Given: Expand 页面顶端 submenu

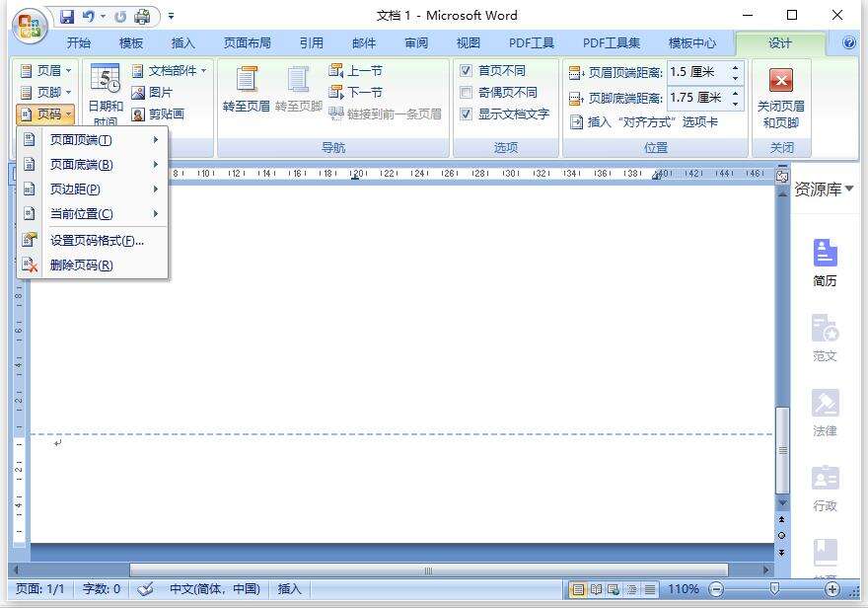Looking at the screenshot, I should tap(93, 140).
